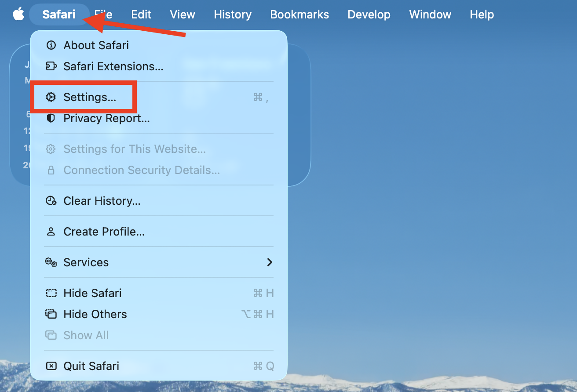This screenshot has height=392, width=577.
Task: Select the Clear History... entry
Action: coord(101,201)
